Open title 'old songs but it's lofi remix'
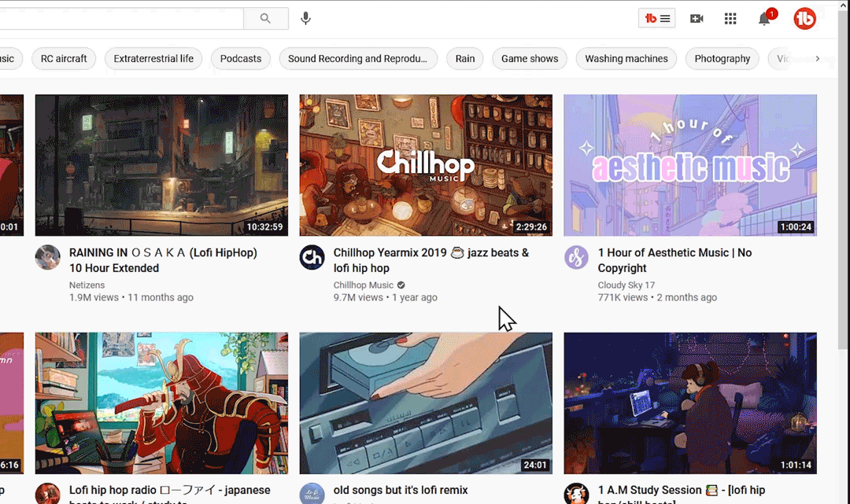 point(401,490)
